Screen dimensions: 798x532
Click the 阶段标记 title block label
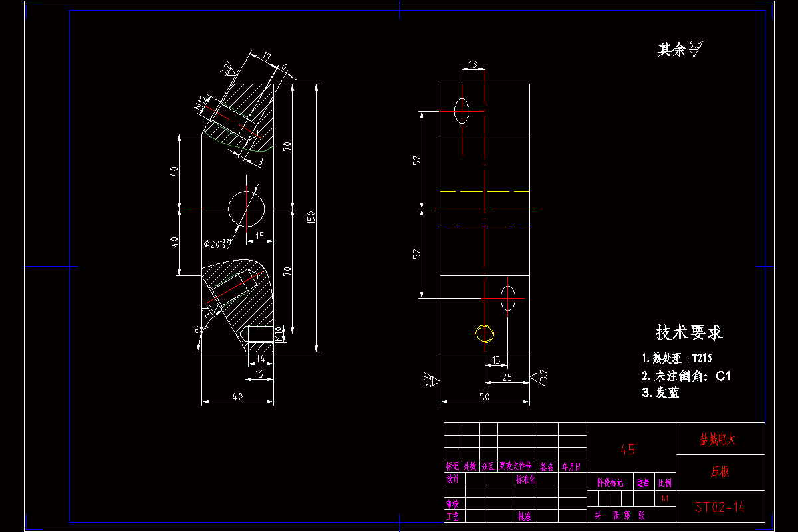610,483
